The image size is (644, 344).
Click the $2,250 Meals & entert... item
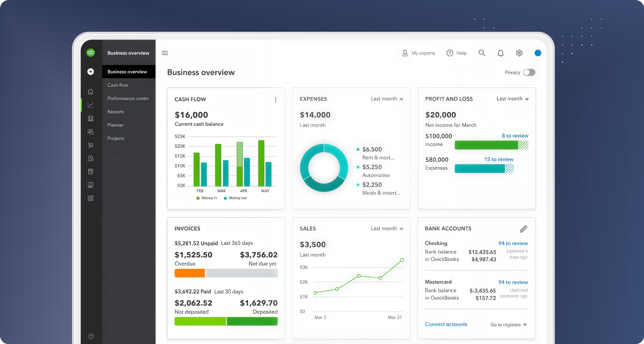point(379,189)
